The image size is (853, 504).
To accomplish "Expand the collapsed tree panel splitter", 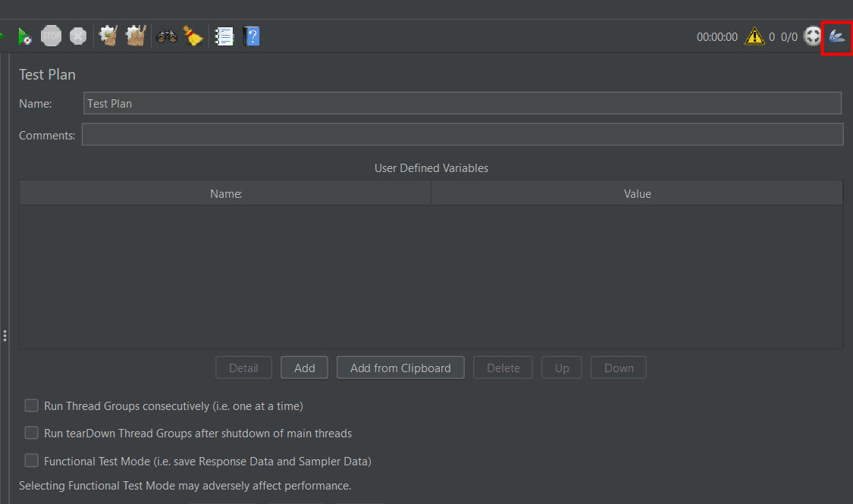I will (x=4, y=334).
